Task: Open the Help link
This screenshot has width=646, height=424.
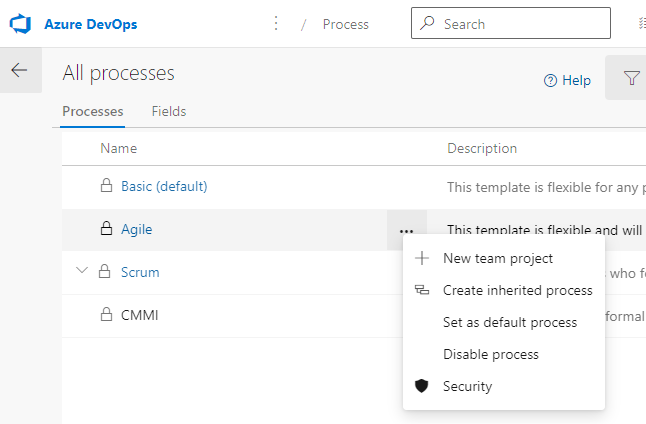Action: coord(567,80)
